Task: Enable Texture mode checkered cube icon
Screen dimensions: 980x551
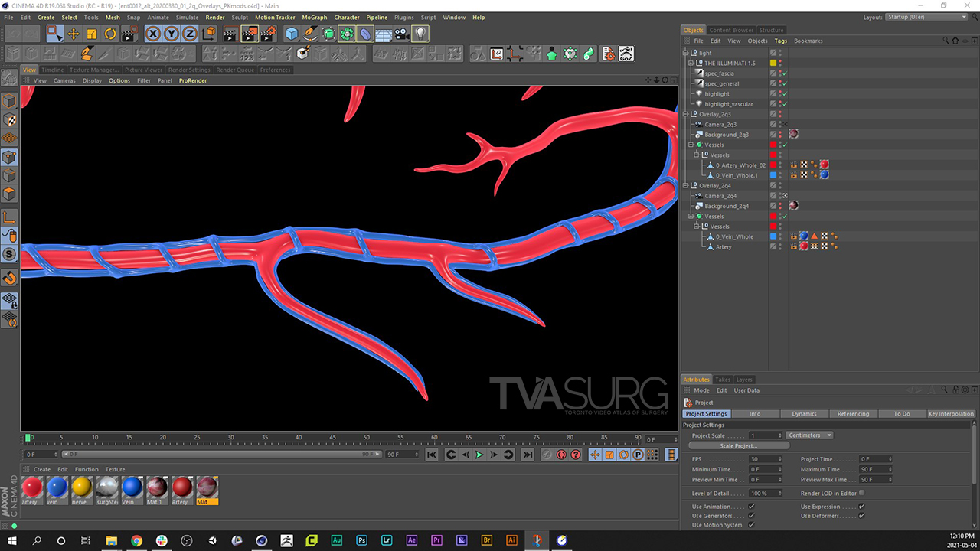Action: point(9,119)
